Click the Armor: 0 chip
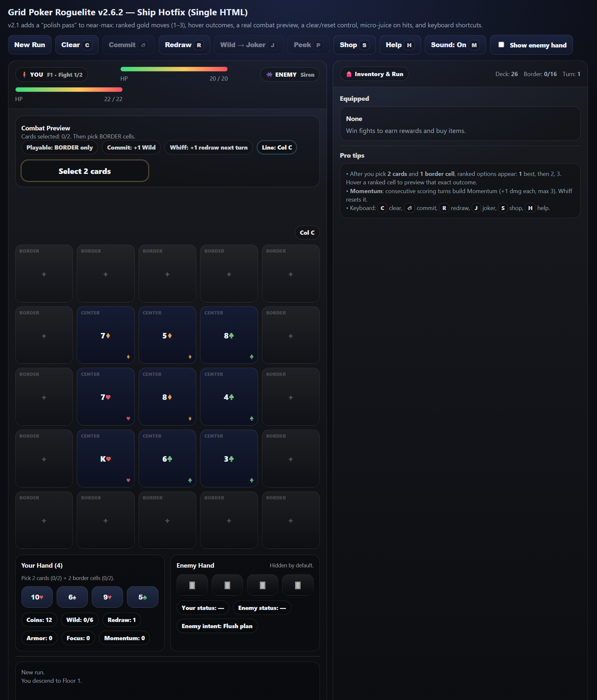 tap(39, 638)
